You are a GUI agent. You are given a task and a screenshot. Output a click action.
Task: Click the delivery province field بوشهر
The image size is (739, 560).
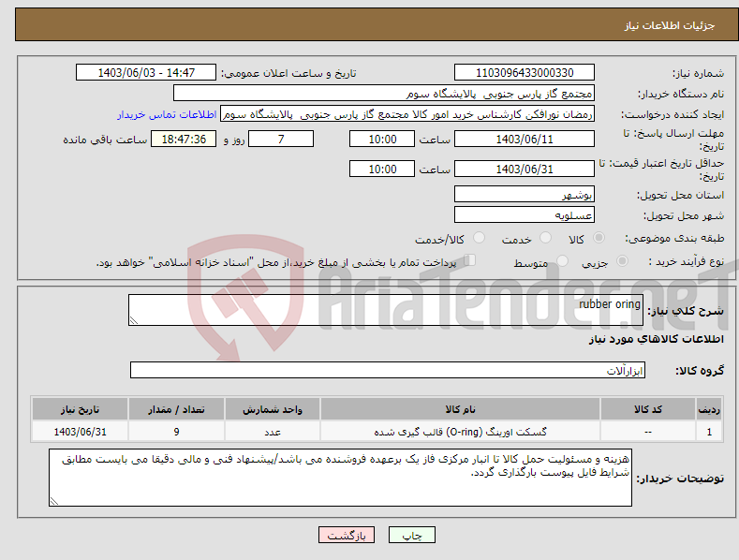pos(525,194)
